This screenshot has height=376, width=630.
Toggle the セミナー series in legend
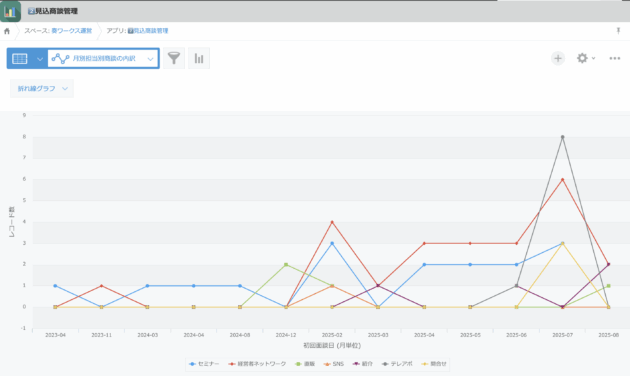coord(204,364)
